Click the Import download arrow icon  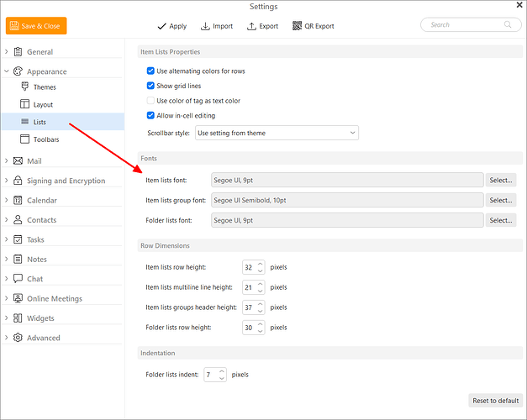tap(205, 26)
